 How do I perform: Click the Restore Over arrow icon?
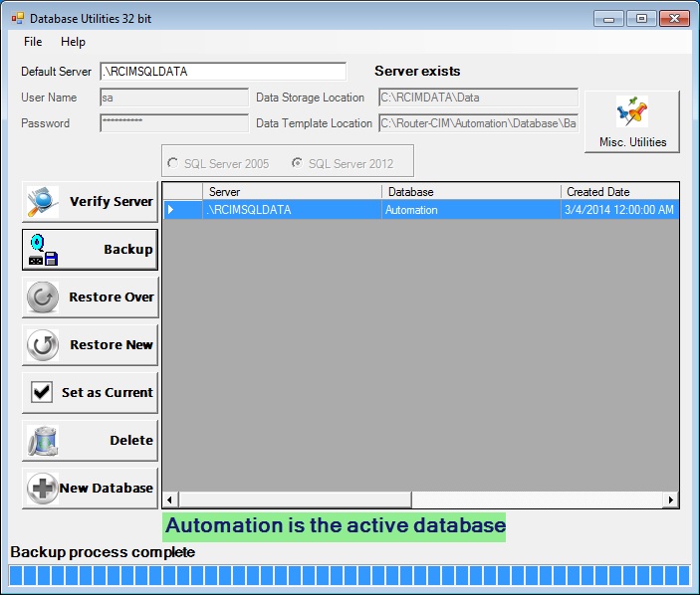(x=43, y=297)
